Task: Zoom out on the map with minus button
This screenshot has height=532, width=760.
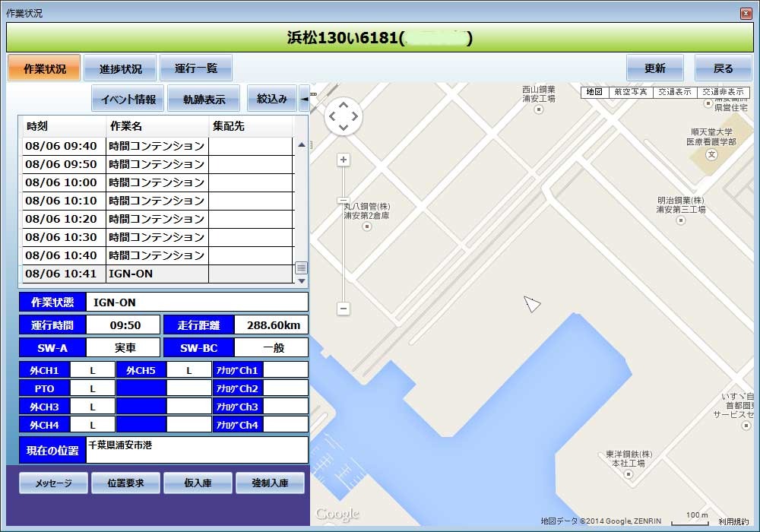Action: tap(344, 309)
